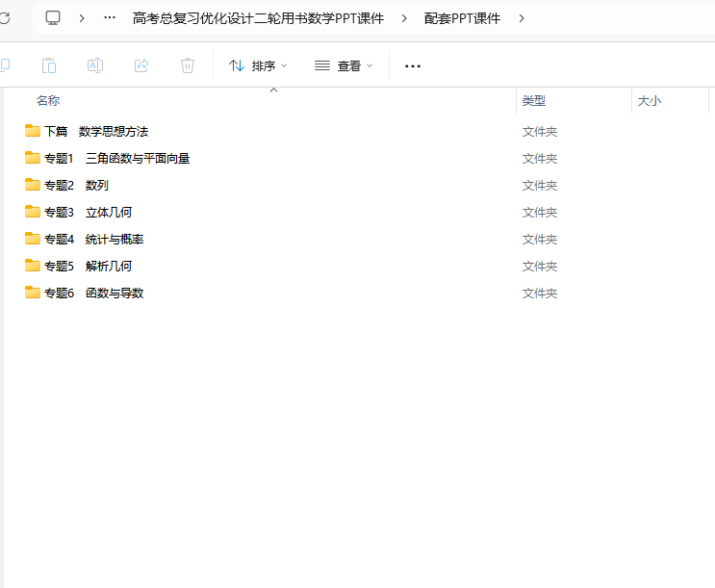The width and height of the screenshot is (715, 588).
Task: Click the folder icon of 专题3 立体几何
Action: pos(33,212)
